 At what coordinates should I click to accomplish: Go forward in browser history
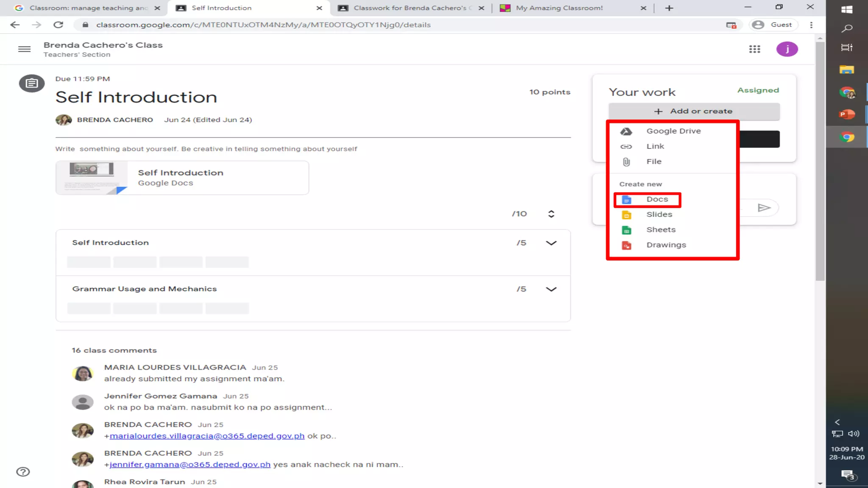pos(36,25)
